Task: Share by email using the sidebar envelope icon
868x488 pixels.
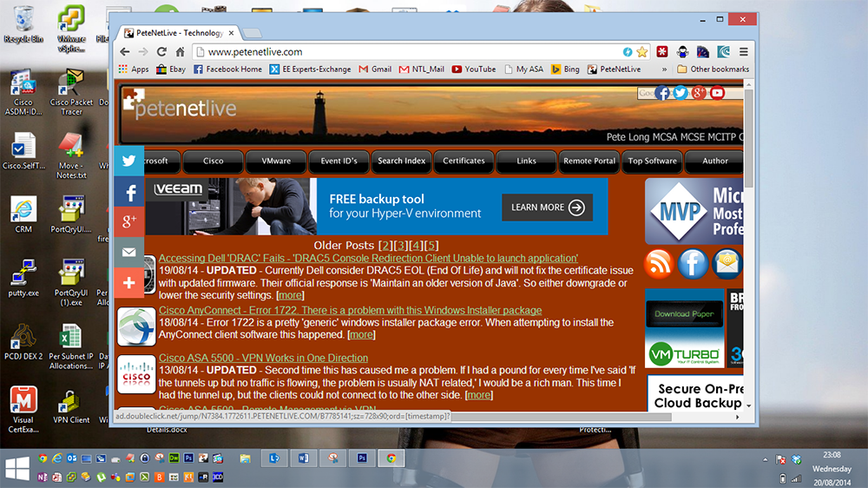Action: [129, 253]
